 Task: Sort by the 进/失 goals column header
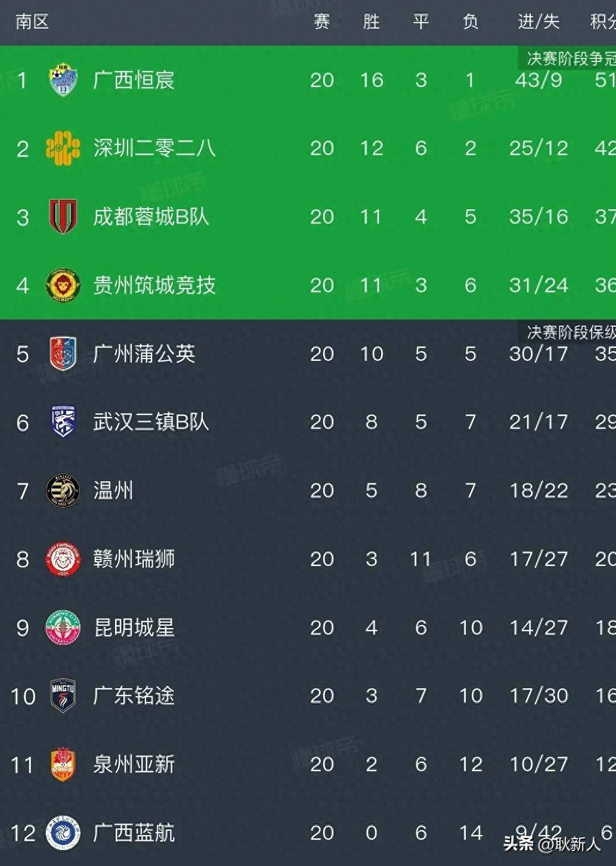[x=538, y=22]
